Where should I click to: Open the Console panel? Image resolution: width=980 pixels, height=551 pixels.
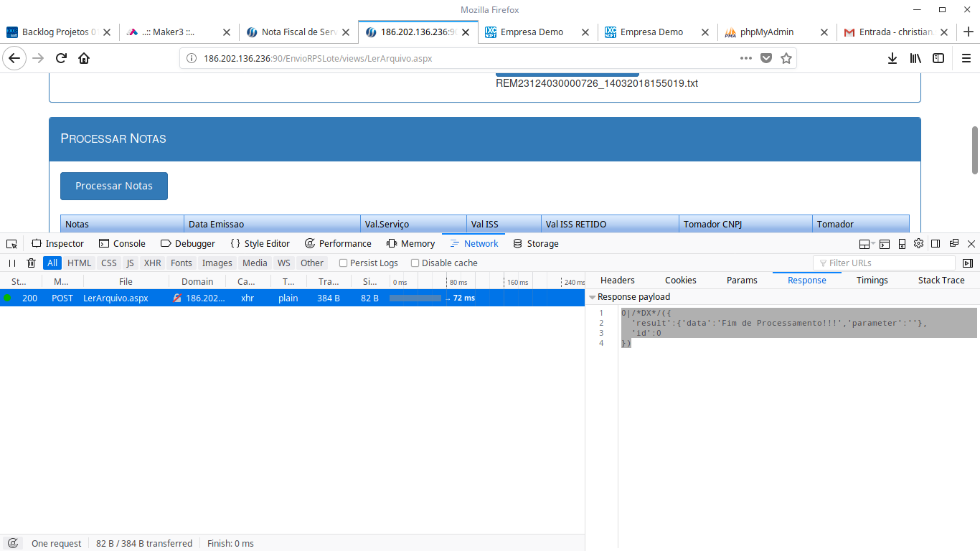122,243
